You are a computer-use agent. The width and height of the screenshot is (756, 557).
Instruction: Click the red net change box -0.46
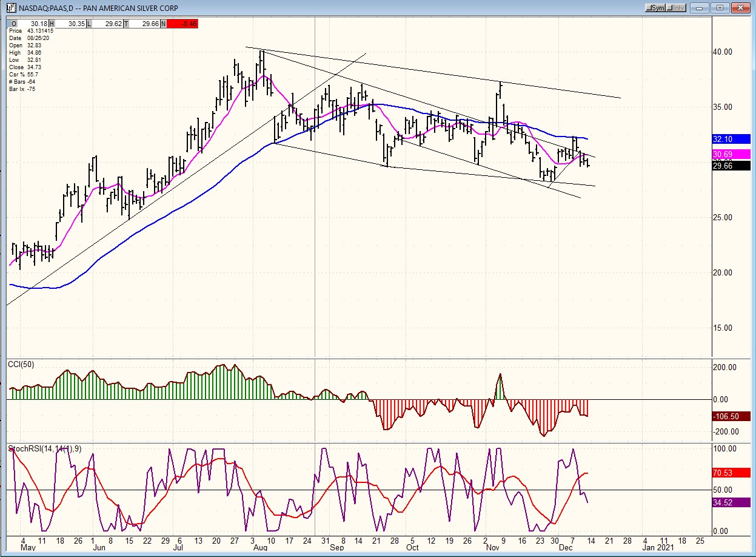182,24
